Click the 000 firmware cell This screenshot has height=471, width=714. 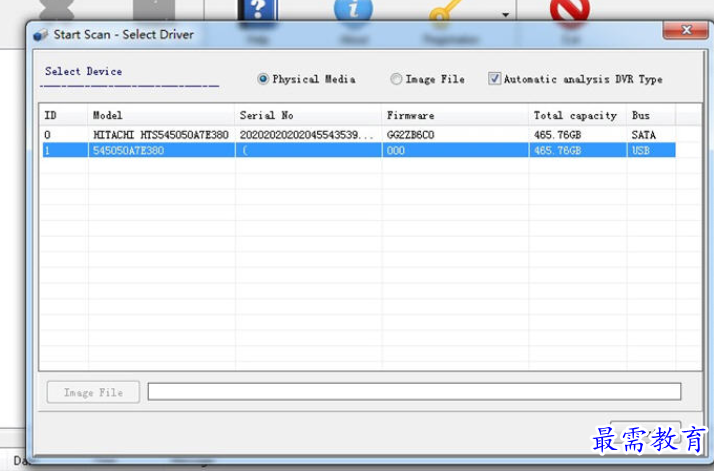[396, 150]
